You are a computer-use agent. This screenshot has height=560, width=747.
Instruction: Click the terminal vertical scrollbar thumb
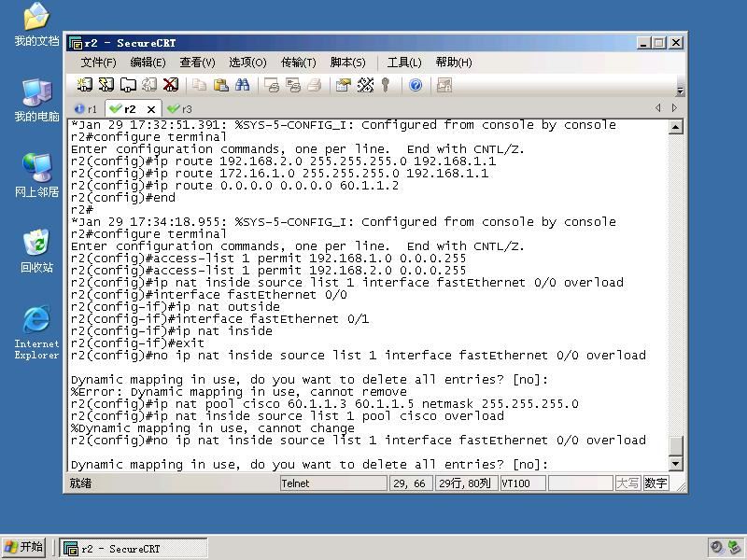pos(675,446)
